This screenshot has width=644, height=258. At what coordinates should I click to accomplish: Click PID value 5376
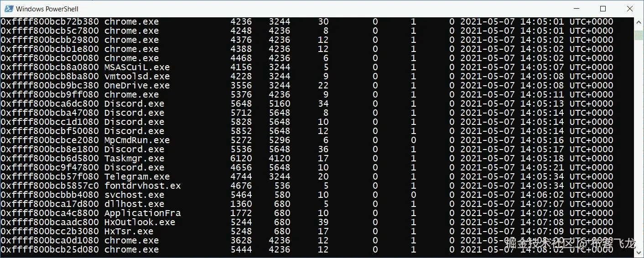click(x=241, y=94)
